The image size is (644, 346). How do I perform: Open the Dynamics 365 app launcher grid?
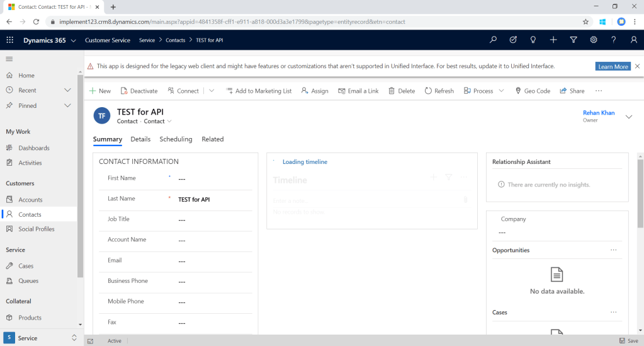10,40
